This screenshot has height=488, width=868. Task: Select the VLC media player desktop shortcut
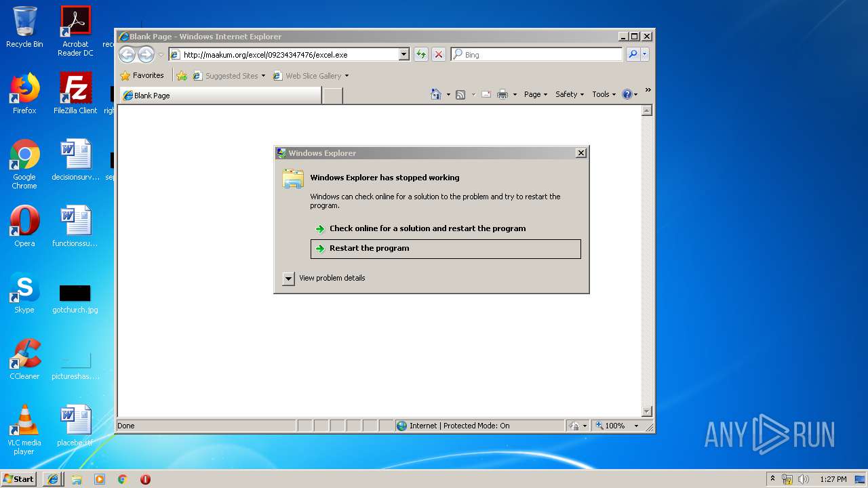[x=24, y=430]
